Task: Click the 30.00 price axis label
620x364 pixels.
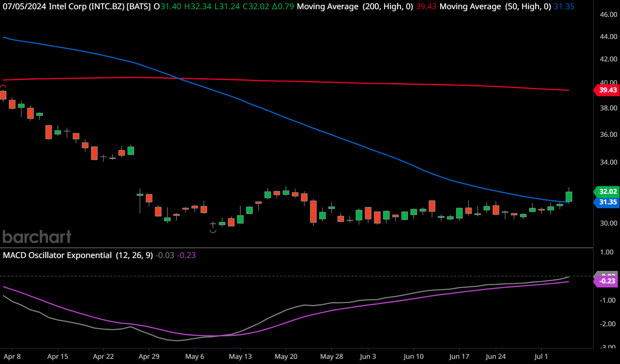Action: click(608, 223)
